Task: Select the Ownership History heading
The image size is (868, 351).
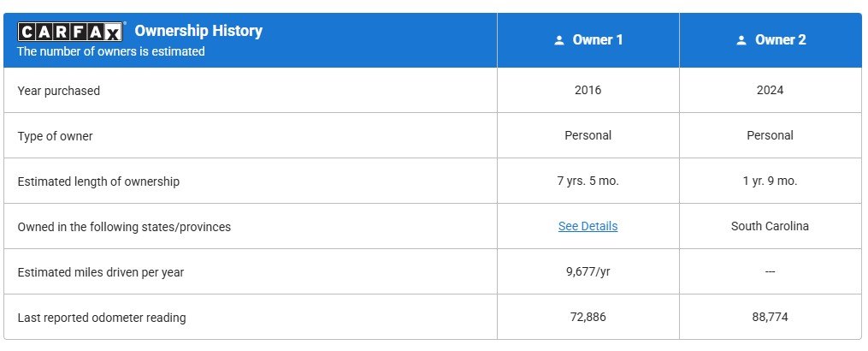Action: (198, 31)
